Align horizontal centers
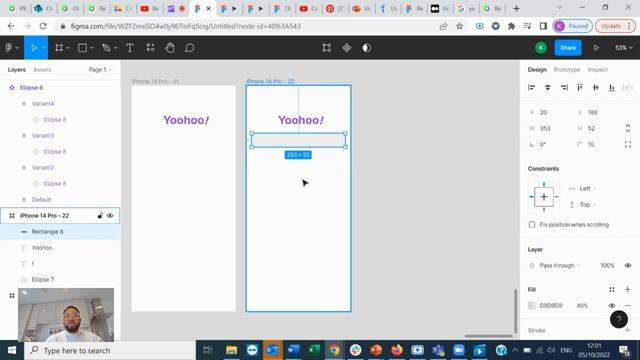The image size is (640, 360). [x=547, y=87]
